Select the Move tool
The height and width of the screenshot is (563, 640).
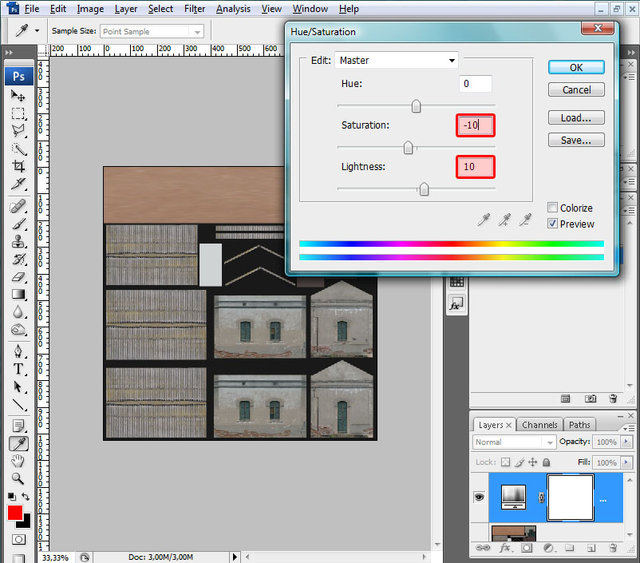click(18, 95)
